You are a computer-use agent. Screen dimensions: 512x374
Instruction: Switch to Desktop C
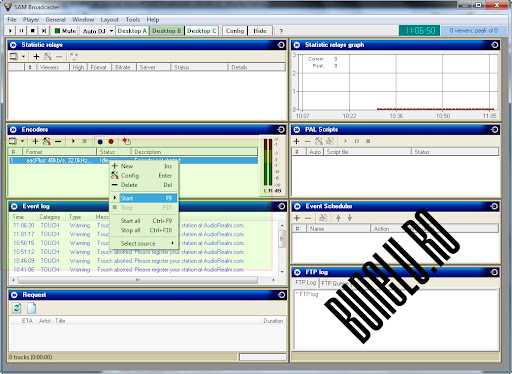[x=201, y=31]
